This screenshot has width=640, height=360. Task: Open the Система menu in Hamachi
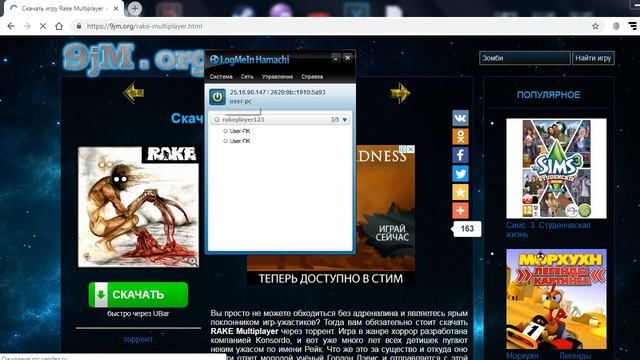[221, 77]
